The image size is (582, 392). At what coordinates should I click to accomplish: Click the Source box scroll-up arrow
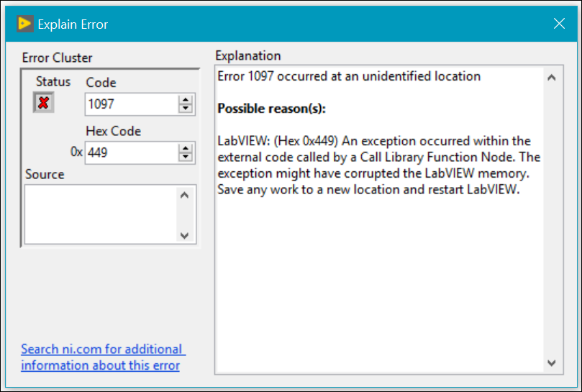[x=184, y=195]
